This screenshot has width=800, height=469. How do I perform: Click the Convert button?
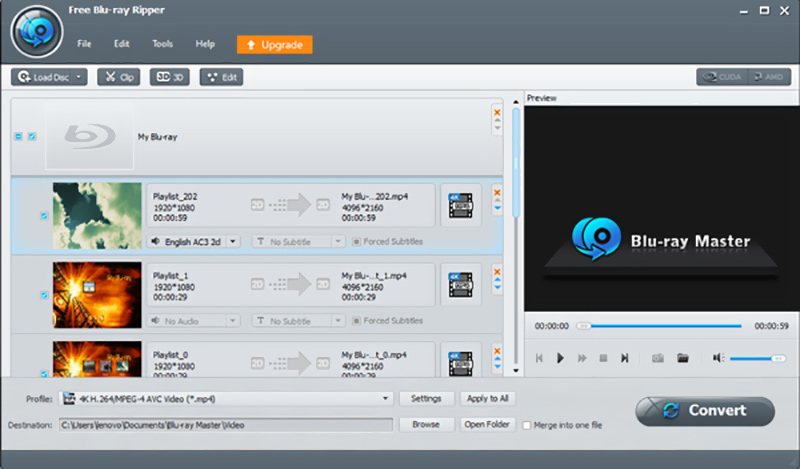tap(705, 410)
